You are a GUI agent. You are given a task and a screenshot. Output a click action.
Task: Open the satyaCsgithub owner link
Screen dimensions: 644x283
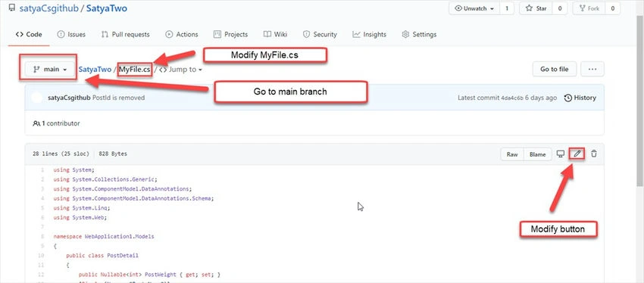(49, 8)
